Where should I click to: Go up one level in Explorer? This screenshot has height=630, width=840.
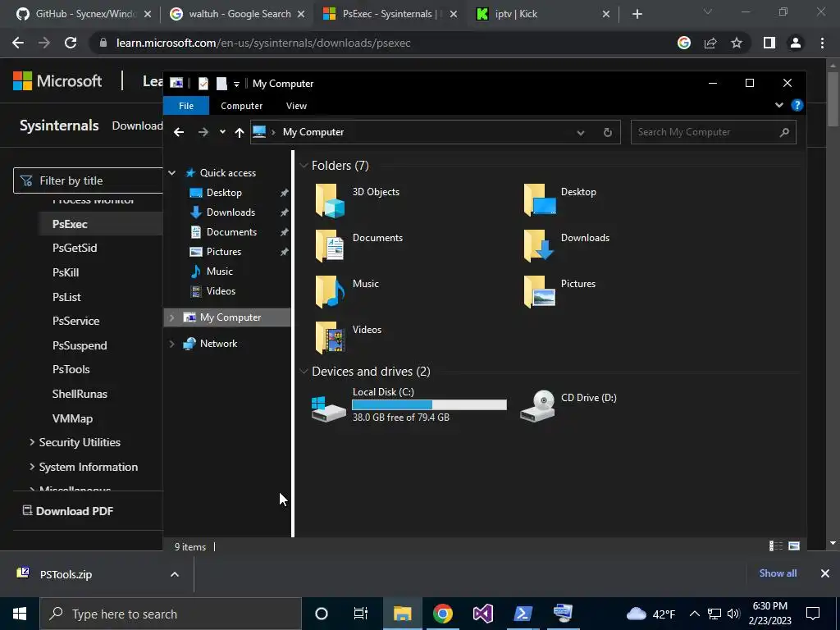[x=240, y=132]
